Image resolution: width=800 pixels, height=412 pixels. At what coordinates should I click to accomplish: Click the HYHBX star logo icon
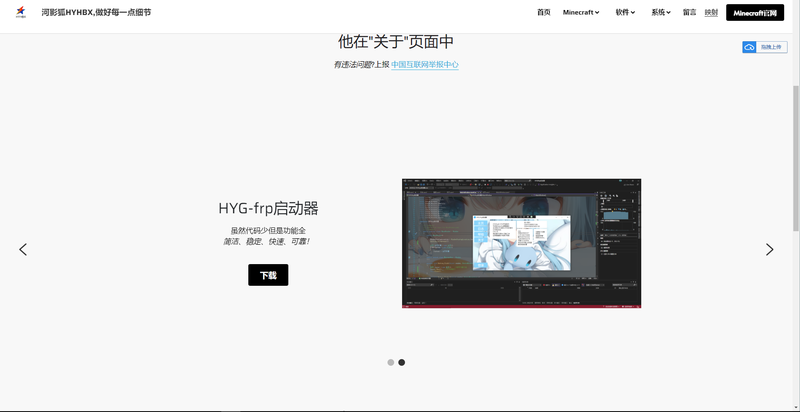click(x=20, y=12)
